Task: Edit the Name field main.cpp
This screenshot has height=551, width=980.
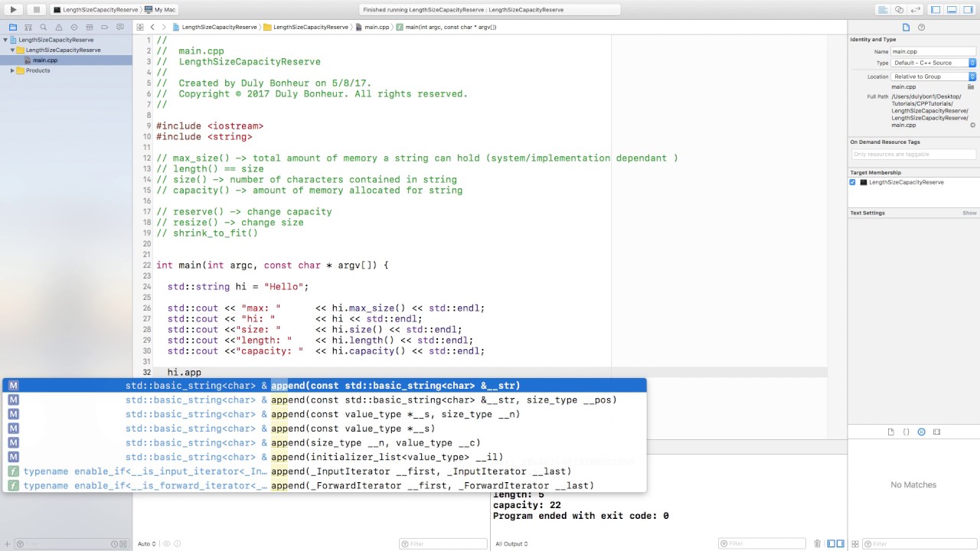Action: point(933,51)
